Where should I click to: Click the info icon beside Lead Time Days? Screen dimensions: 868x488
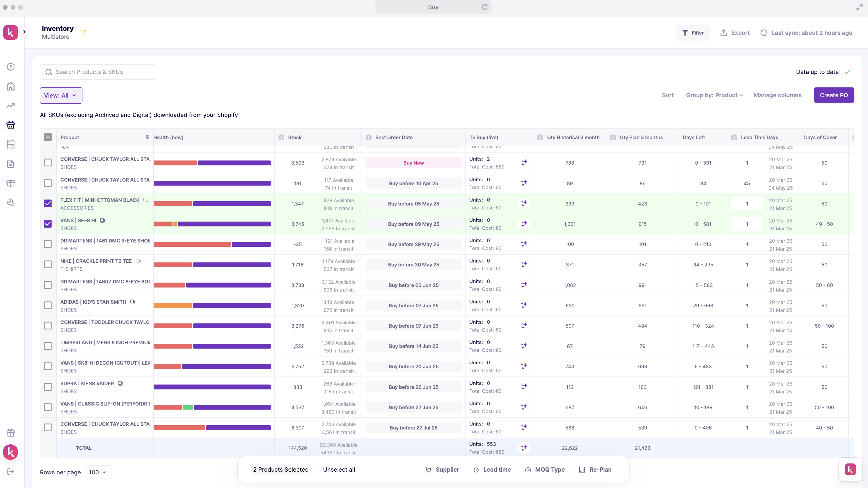coord(734,138)
